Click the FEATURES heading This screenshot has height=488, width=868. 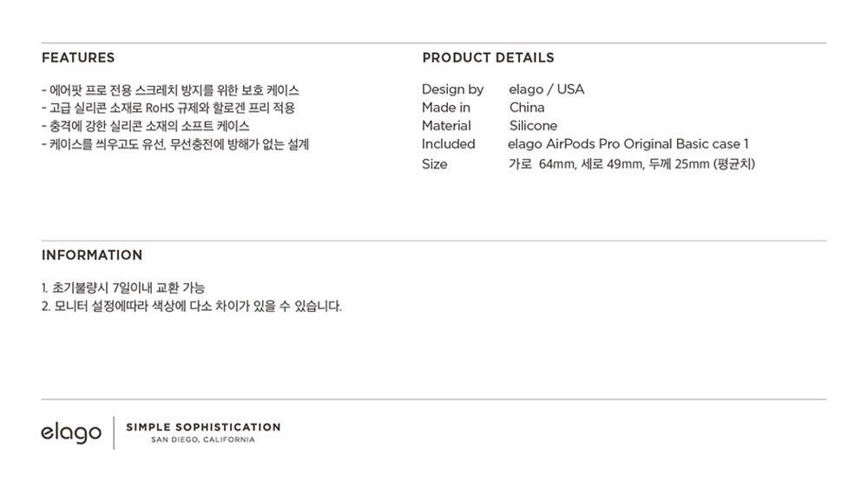78,57
